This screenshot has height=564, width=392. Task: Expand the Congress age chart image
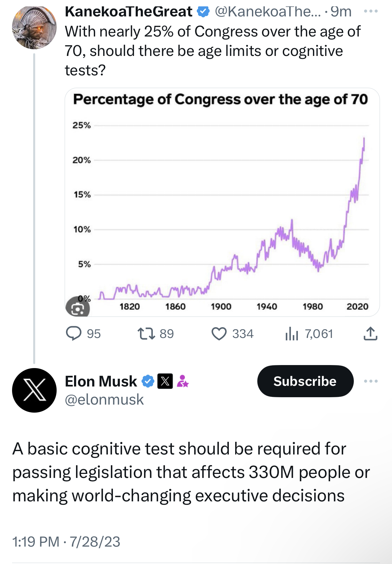(x=222, y=202)
